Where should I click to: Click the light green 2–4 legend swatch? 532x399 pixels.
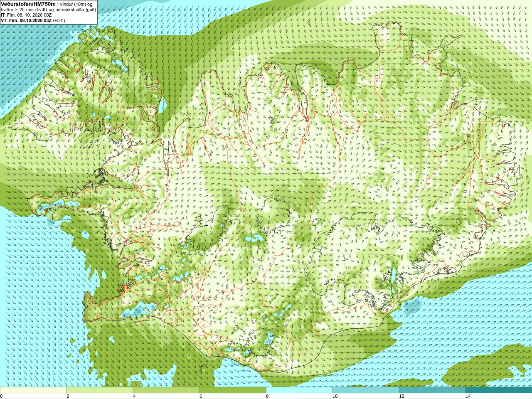click(x=100, y=390)
